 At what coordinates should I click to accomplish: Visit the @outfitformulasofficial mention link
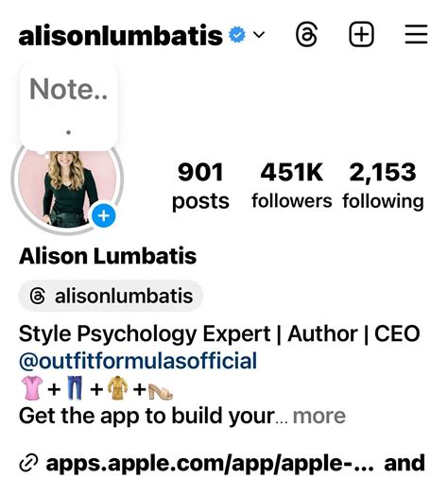[x=138, y=361]
